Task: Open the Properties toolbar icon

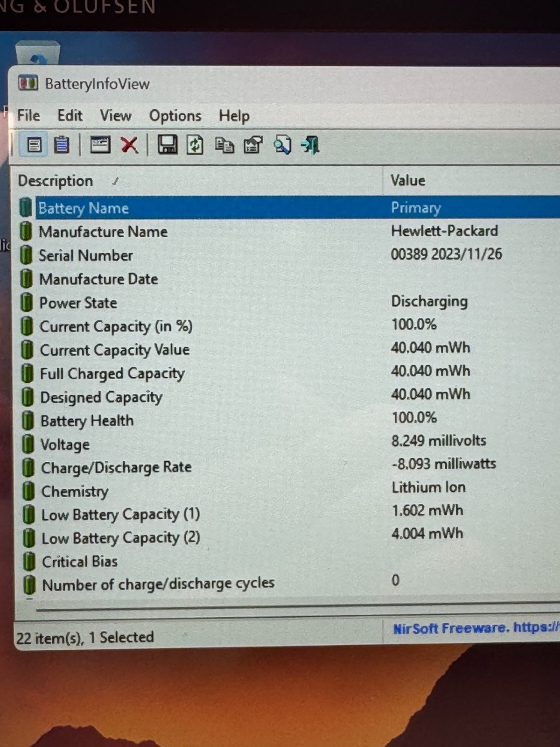Action: coord(253,145)
